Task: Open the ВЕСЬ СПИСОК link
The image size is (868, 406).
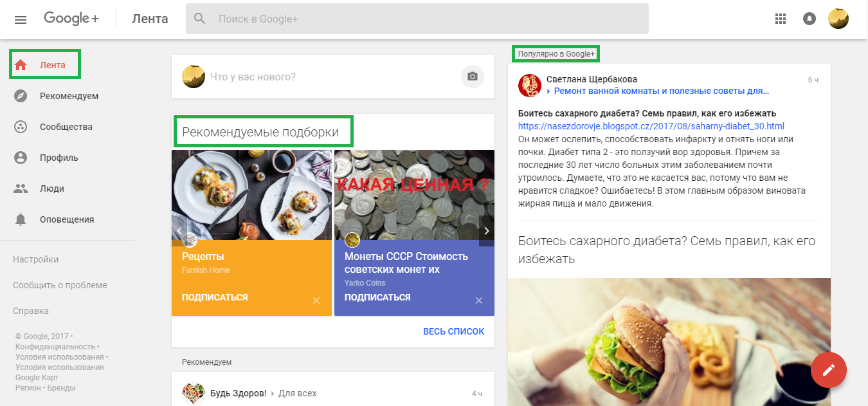Action: coord(453,331)
